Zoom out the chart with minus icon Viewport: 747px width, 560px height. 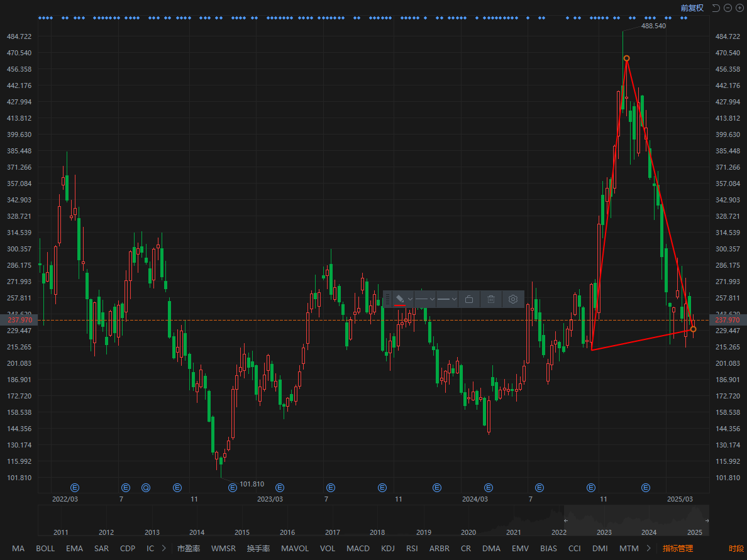[x=728, y=8]
